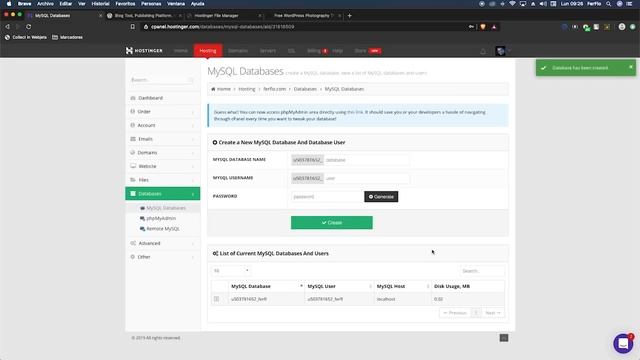
Task: Expand the Files section in the sidebar
Action: click(162, 180)
